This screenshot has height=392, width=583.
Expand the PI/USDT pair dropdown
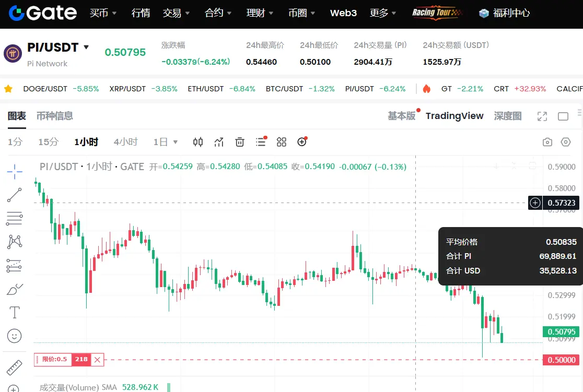[x=86, y=47]
